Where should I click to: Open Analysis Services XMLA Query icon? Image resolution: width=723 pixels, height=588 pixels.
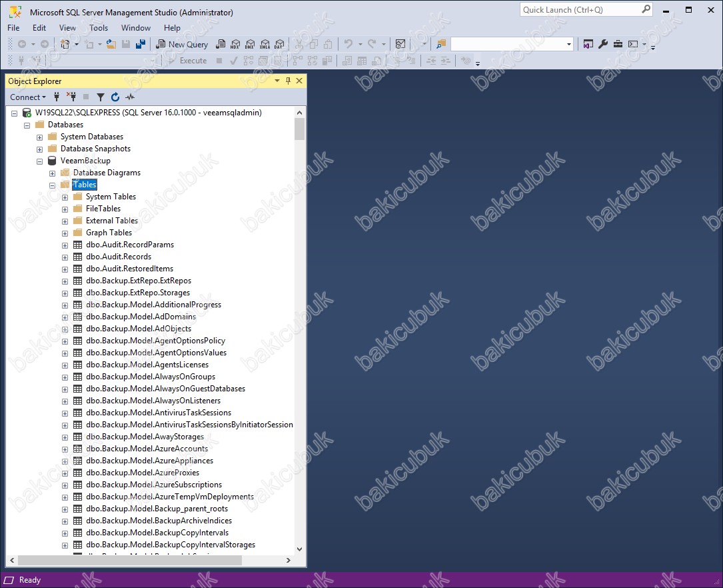pos(265,44)
